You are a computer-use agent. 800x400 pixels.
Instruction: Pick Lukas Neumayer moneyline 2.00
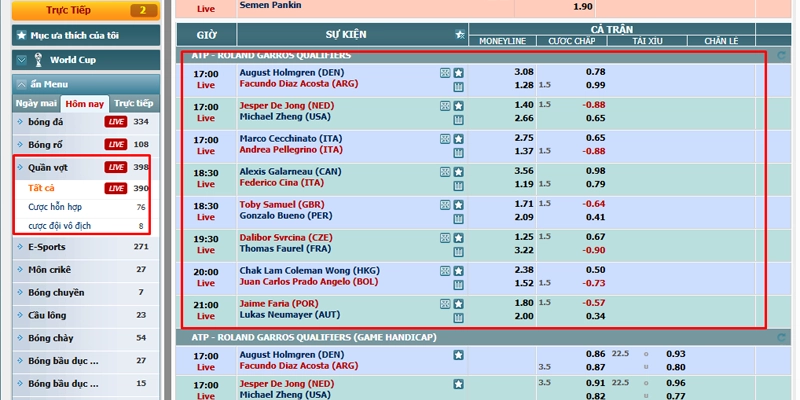[524, 316]
